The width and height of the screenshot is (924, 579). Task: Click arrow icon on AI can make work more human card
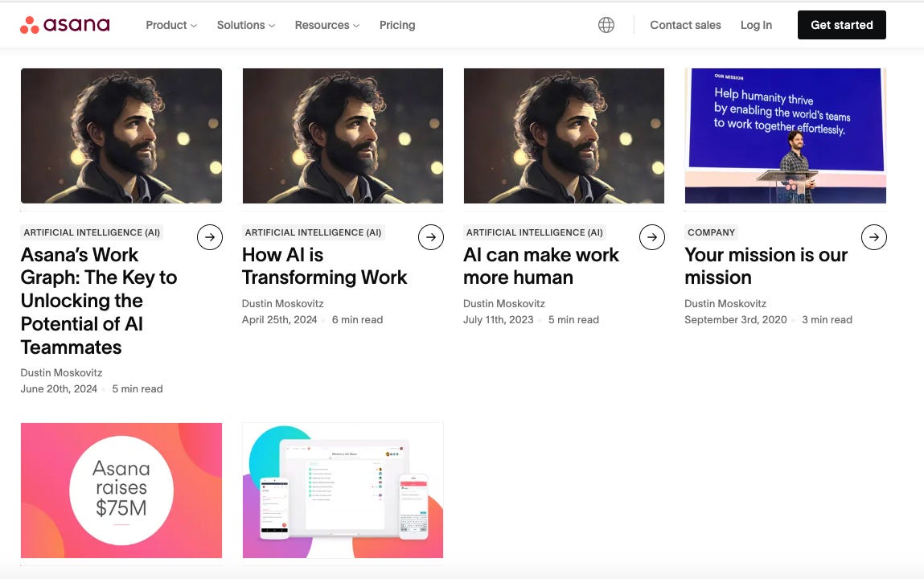(x=651, y=237)
